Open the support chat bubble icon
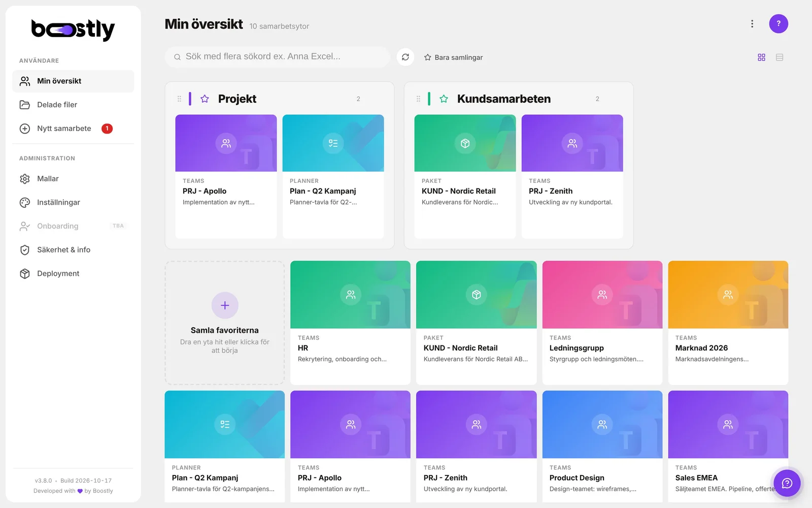 tap(787, 483)
